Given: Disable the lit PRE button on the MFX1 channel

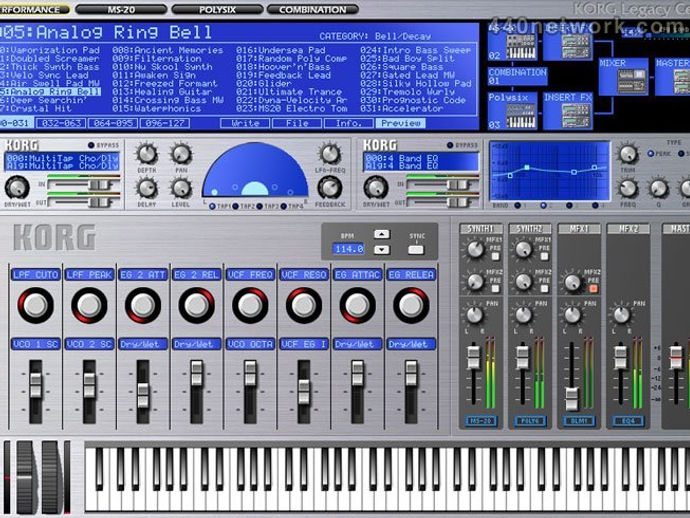Looking at the screenshot, I should pos(593,288).
